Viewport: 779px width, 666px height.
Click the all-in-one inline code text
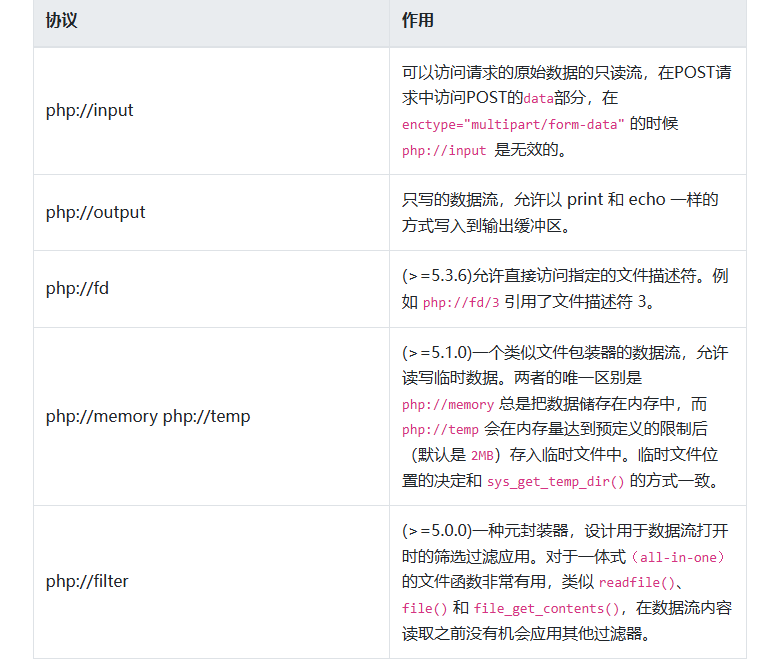pos(681,557)
